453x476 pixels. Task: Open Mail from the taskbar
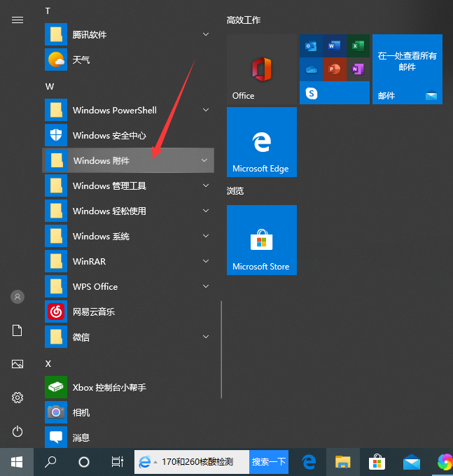(x=412, y=462)
